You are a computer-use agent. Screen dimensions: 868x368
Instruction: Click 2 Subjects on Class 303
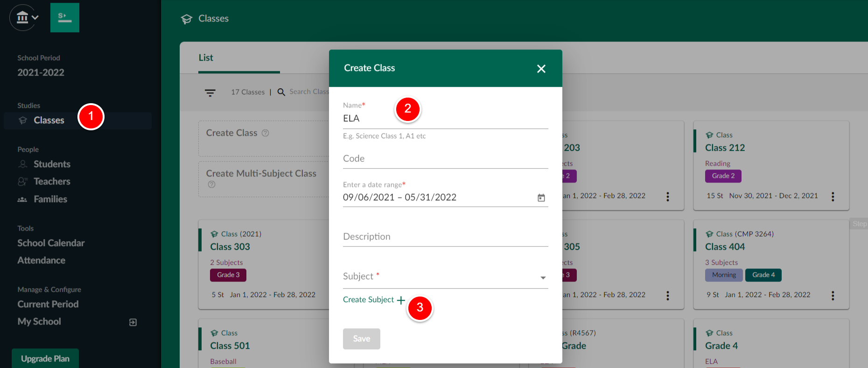coord(226,262)
